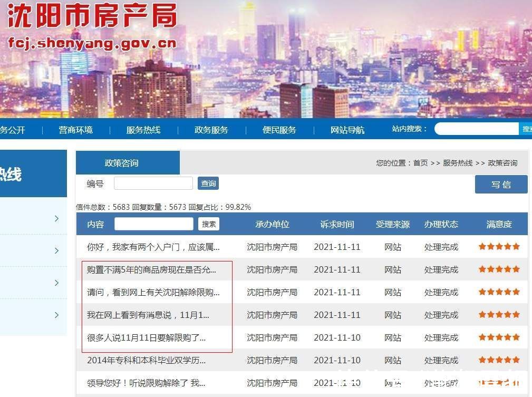Expand the second sidebar category chevron

coord(56,250)
